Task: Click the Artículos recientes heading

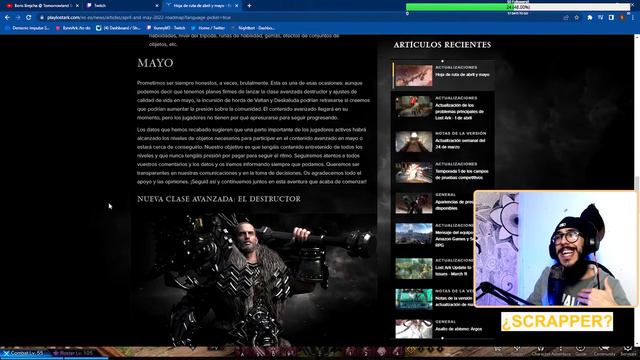Action: point(442,45)
